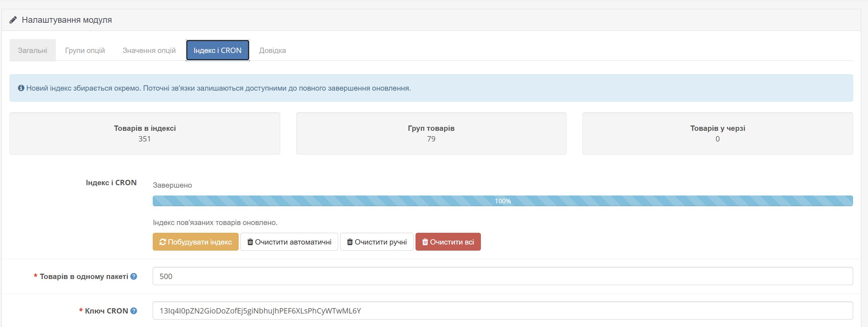The image size is (868, 327).
Task: Click Очистити автоматичні button
Action: [x=289, y=242]
